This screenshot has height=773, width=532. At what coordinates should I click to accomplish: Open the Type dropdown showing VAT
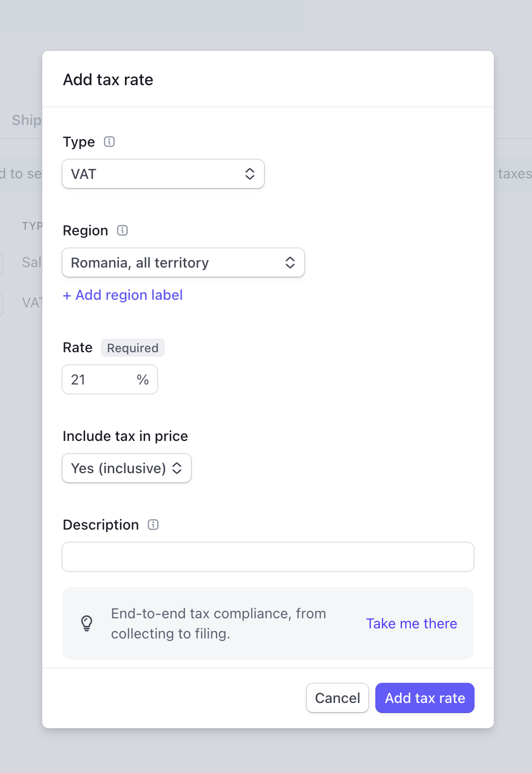tap(163, 174)
